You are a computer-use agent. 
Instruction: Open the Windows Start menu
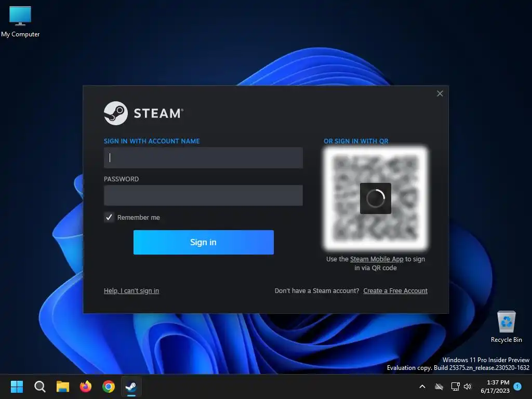17,387
